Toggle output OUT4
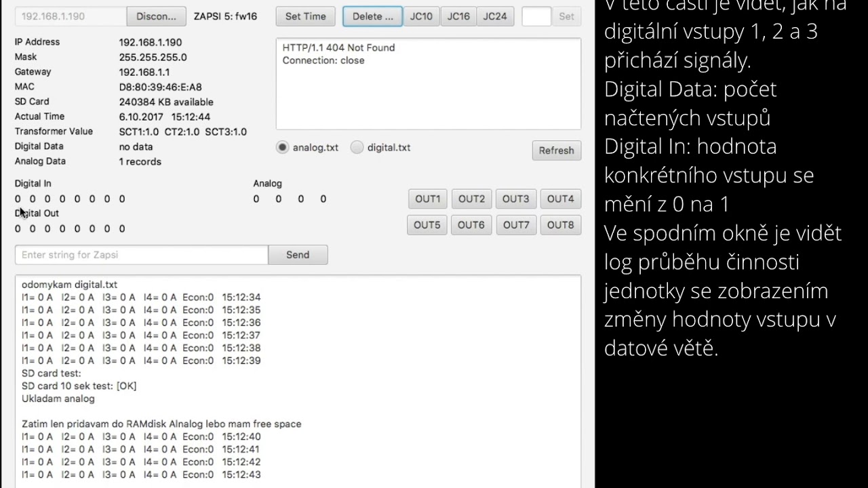 [560, 199]
